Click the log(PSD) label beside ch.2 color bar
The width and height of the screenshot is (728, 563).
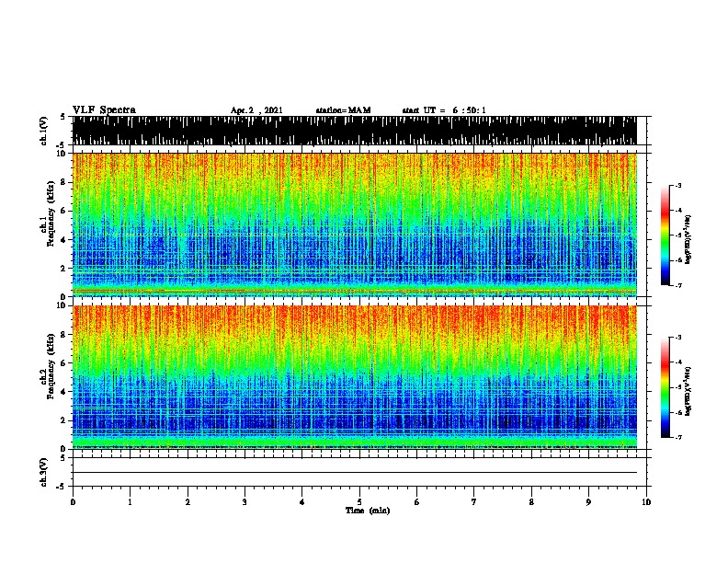coord(688,391)
